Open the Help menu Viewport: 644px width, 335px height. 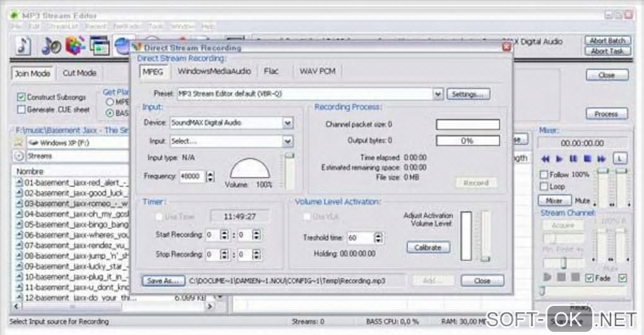[208, 27]
